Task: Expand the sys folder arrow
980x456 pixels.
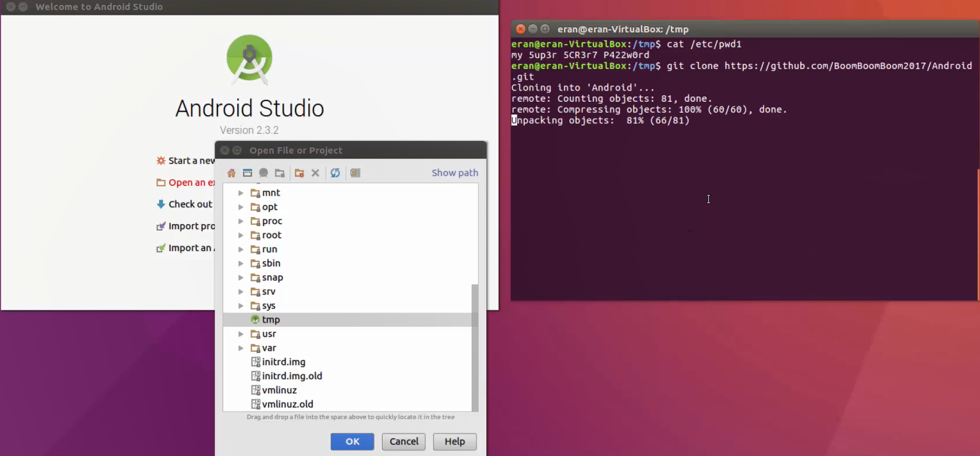Action: [241, 306]
